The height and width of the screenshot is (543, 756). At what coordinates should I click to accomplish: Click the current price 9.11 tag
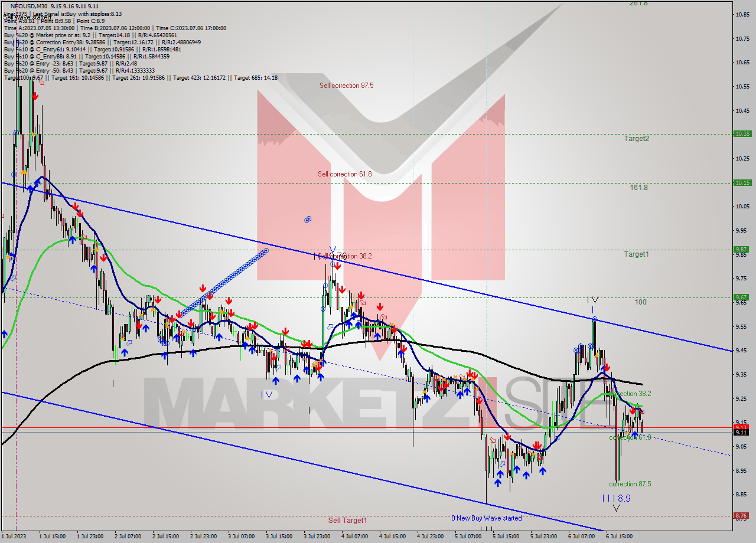pyautogui.click(x=741, y=433)
